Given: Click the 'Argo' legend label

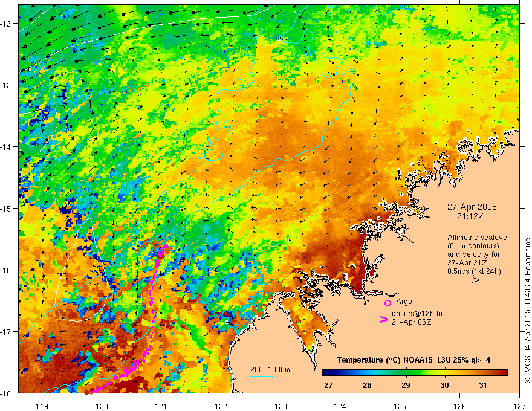Looking at the screenshot, I should [404, 302].
